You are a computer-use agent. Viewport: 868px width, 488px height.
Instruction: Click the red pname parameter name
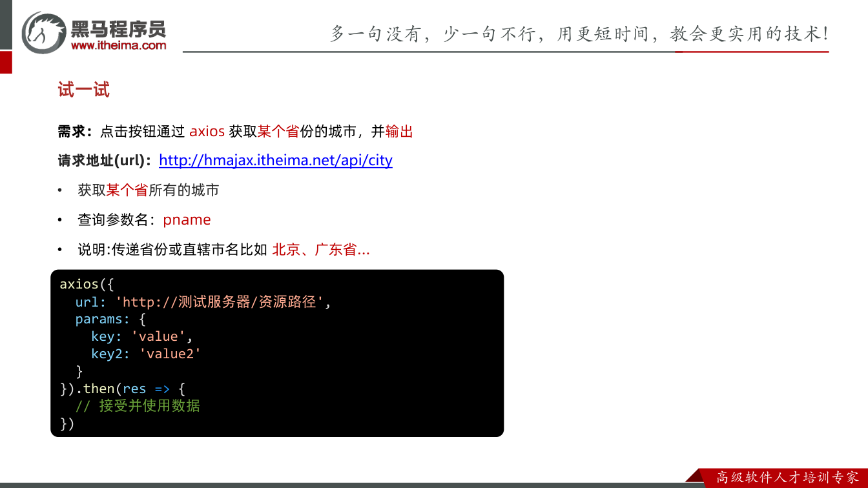click(x=187, y=219)
